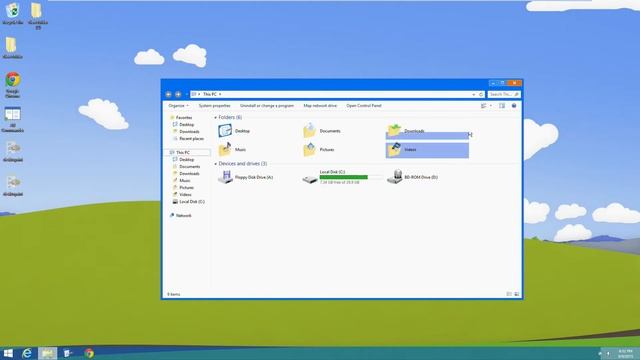Select Downloads under This PC in navigation pane
The width and height of the screenshot is (640, 360).
[x=186, y=173]
